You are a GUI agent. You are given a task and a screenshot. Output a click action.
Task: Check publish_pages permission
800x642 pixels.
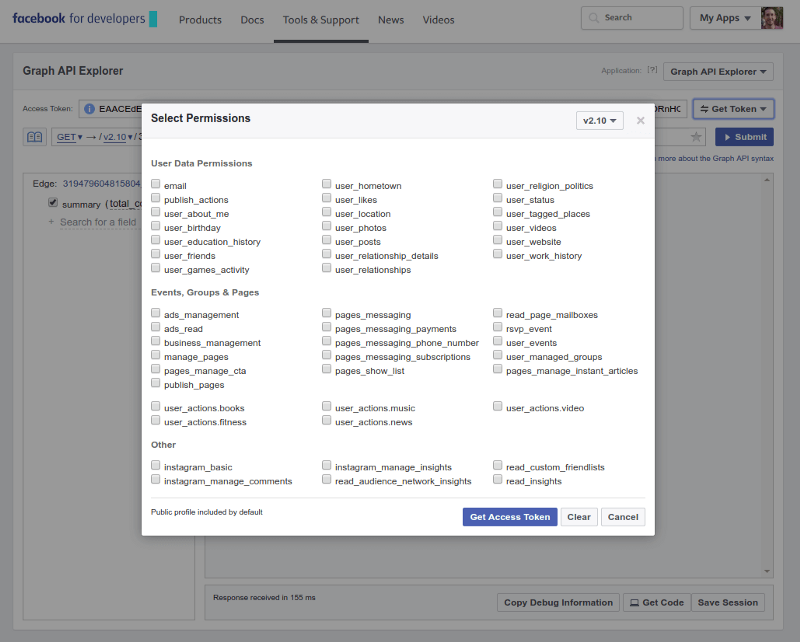[x=156, y=383]
